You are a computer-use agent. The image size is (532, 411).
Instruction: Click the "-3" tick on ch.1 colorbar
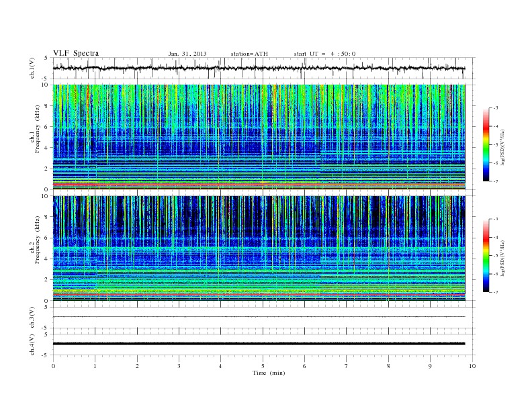pyautogui.click(x=495, y=108)
